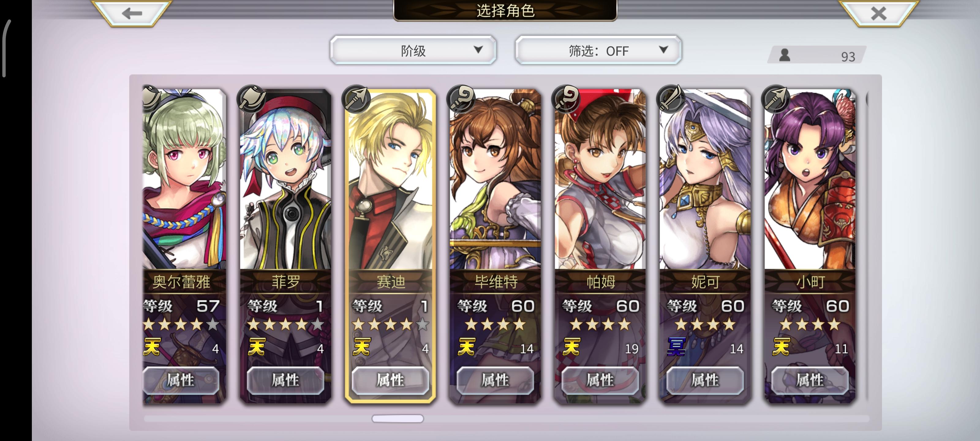980x441 pixels.
Task: Click the character count indicator showing 93
Action: point(817,55)
